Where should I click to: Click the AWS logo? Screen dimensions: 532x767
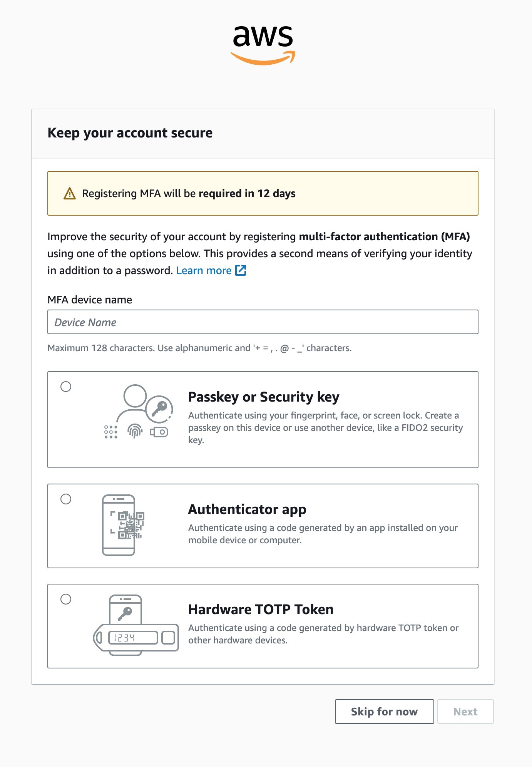coord(263,45)
